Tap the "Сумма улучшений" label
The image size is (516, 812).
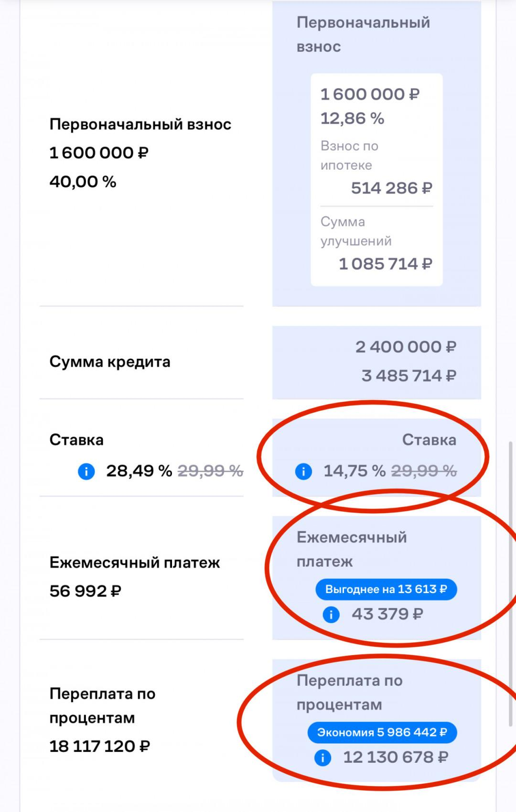356,231
